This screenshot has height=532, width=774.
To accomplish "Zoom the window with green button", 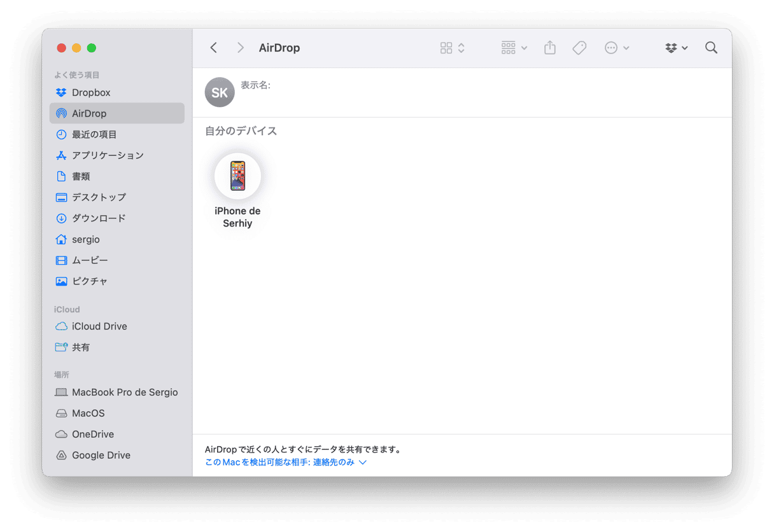I will pyautogui.click(x=92, y=48).
